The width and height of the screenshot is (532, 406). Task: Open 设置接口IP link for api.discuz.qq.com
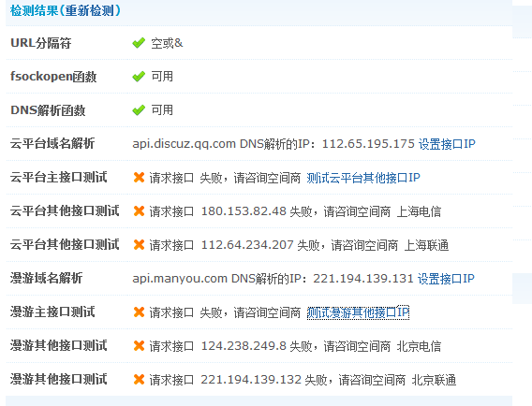click(447, 144)
